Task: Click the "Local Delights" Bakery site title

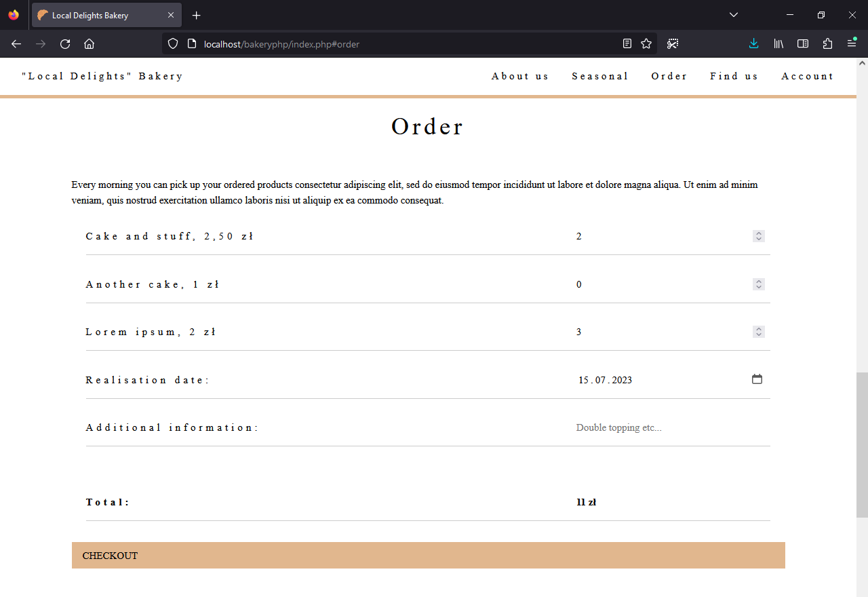Action: (102, 76)
